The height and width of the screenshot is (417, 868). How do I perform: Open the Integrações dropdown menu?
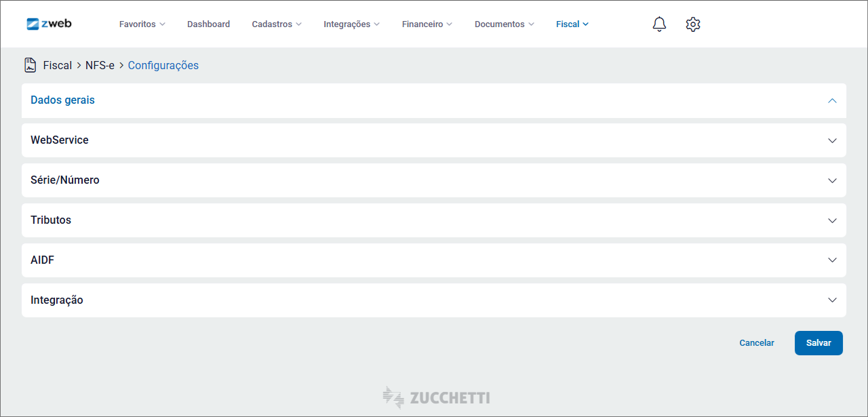[351, 24]
